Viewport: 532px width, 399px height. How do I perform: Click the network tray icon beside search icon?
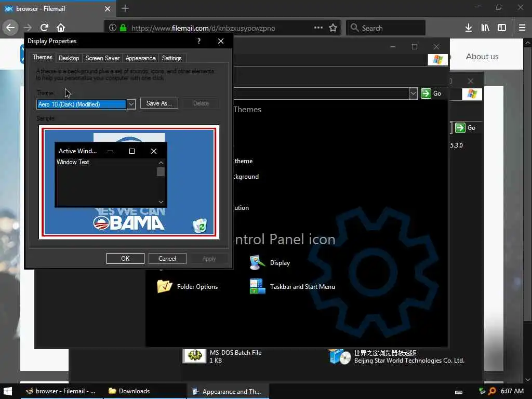(482, 391)
